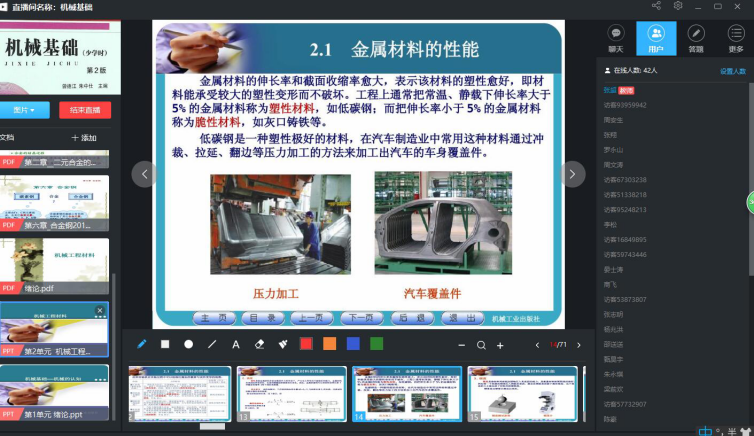Select the pencil drawing tool
This screenshot has width=754, height=436.
(142, 344)
